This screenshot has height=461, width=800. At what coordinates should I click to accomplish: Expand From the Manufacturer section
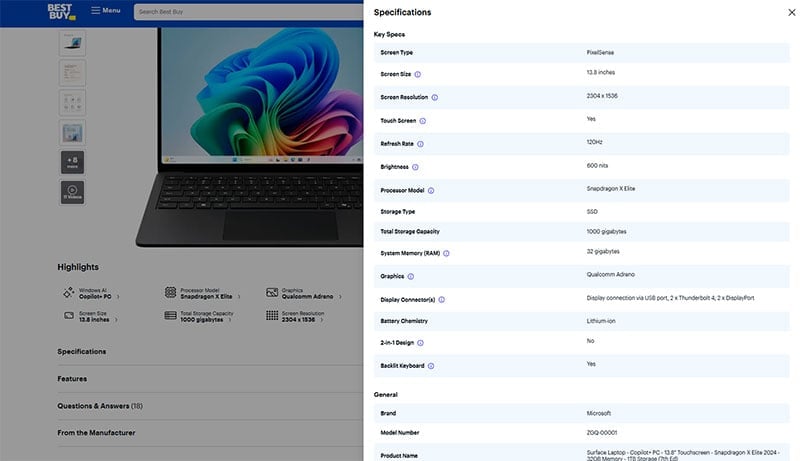coord(96,433)
